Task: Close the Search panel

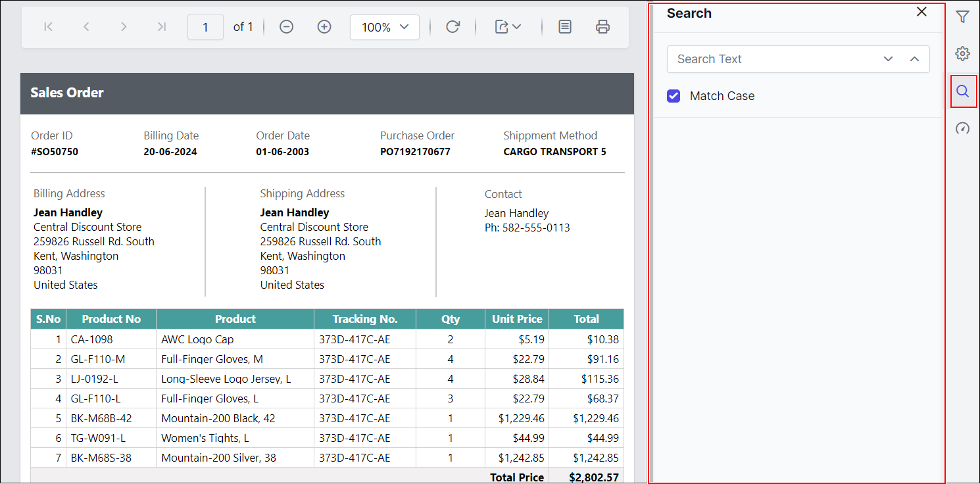Action: point(921,12)
